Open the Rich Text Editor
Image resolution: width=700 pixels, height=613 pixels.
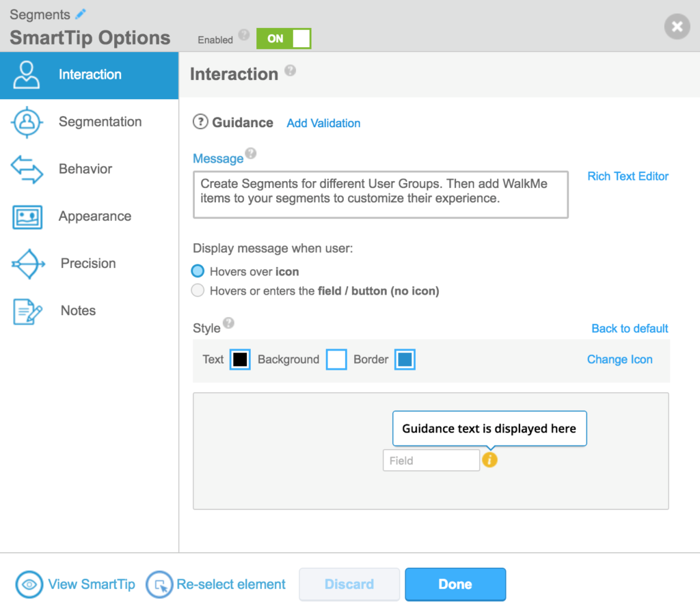[x=628, y=176]
